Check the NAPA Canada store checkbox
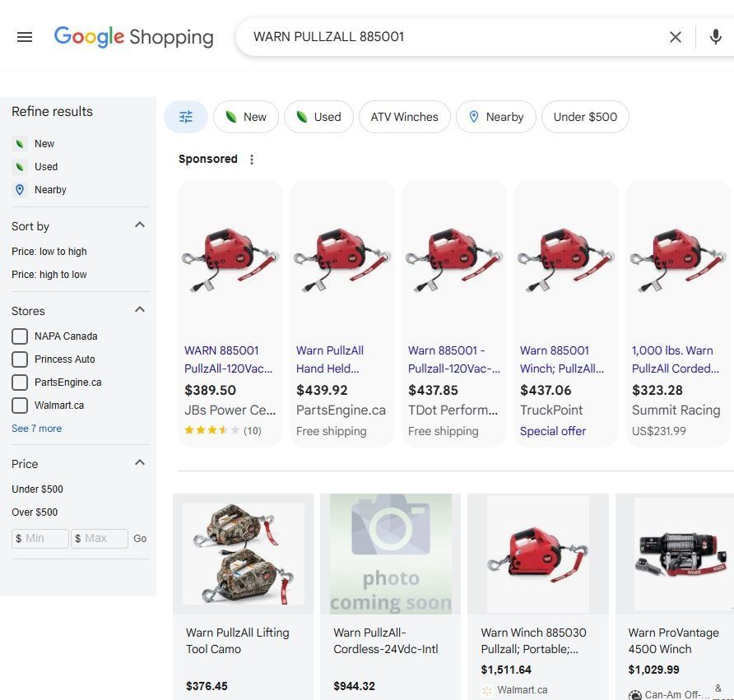 click(x=20, y=336)
